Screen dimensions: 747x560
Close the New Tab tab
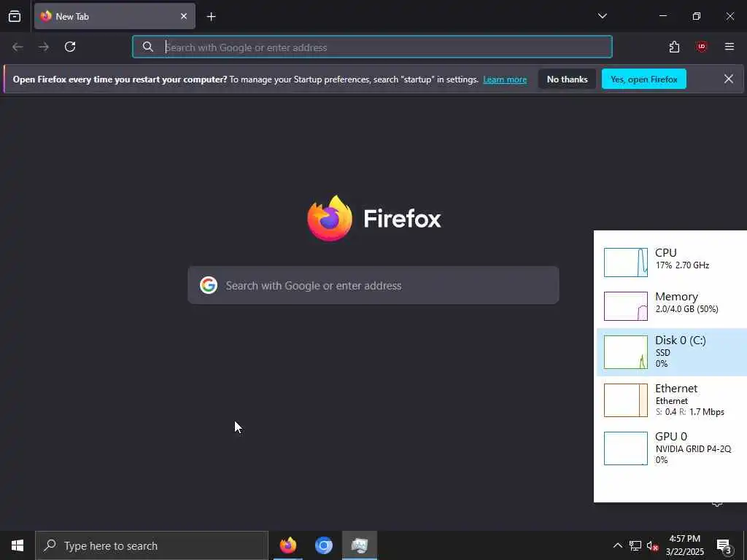pos(184,16)
